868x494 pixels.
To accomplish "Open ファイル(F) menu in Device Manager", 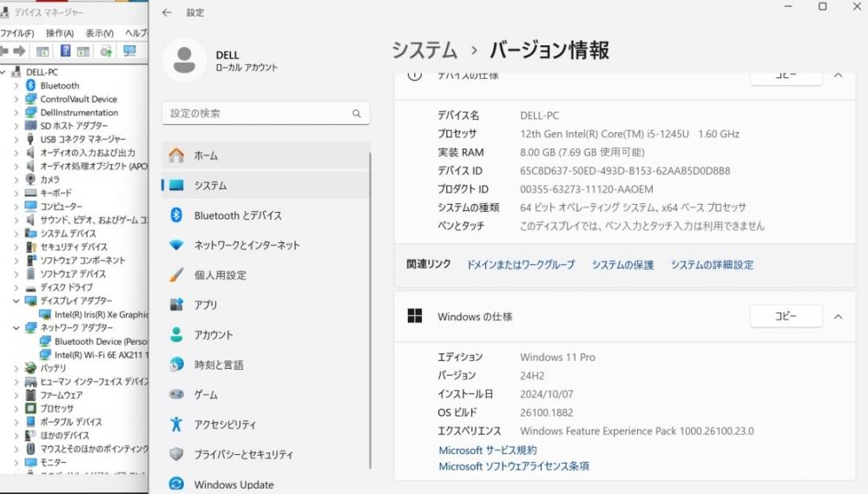I will (17, 33).
